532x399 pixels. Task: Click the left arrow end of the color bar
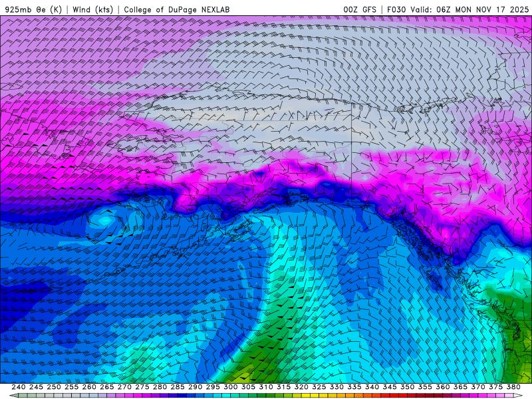(13, 396)
